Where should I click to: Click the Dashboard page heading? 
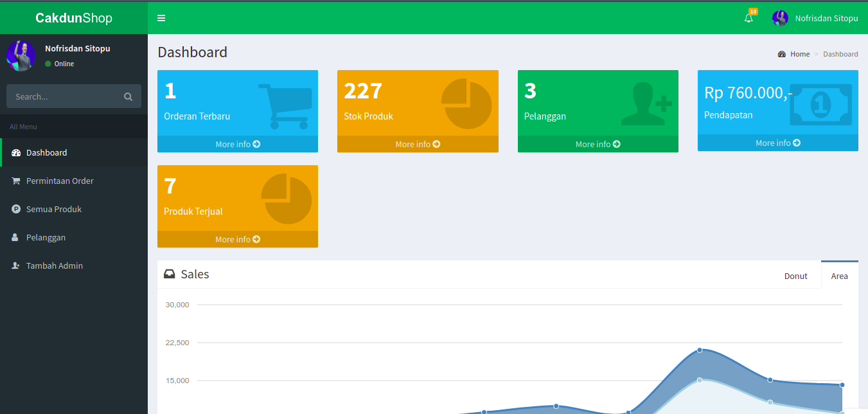[192, 52]
